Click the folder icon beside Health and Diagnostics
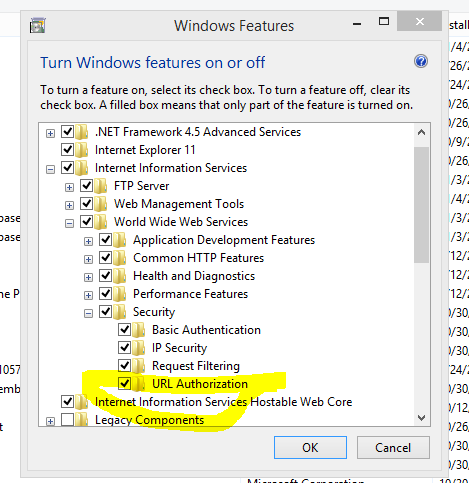469x483 pixels. [119, 276]
